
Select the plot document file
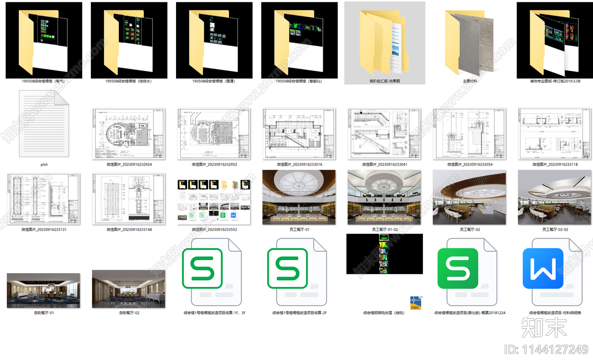[x=44, y=124]
